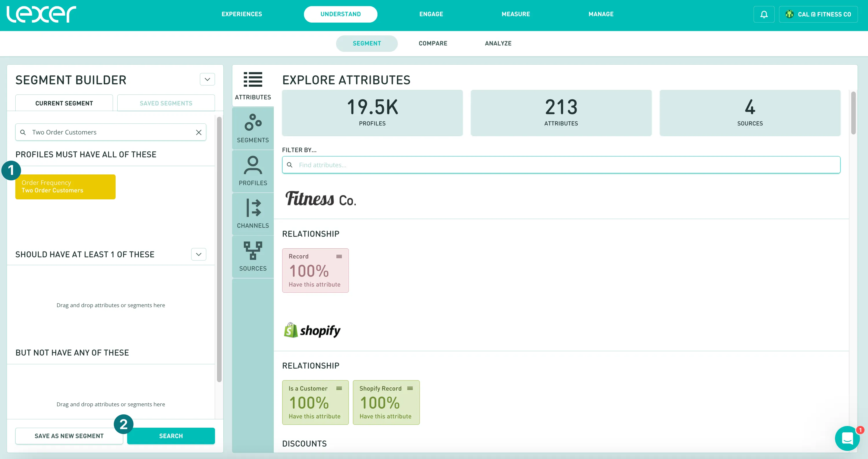
Task: Expand the Segment Builder dropdown chevron
Action: coord(207,79)
